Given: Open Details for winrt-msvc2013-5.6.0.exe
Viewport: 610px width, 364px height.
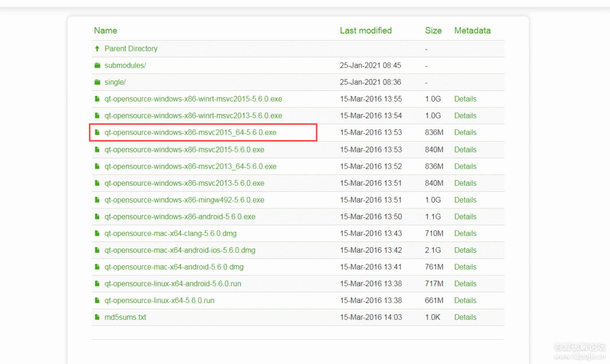Looking at the screenshot, I should pos(465,116).
